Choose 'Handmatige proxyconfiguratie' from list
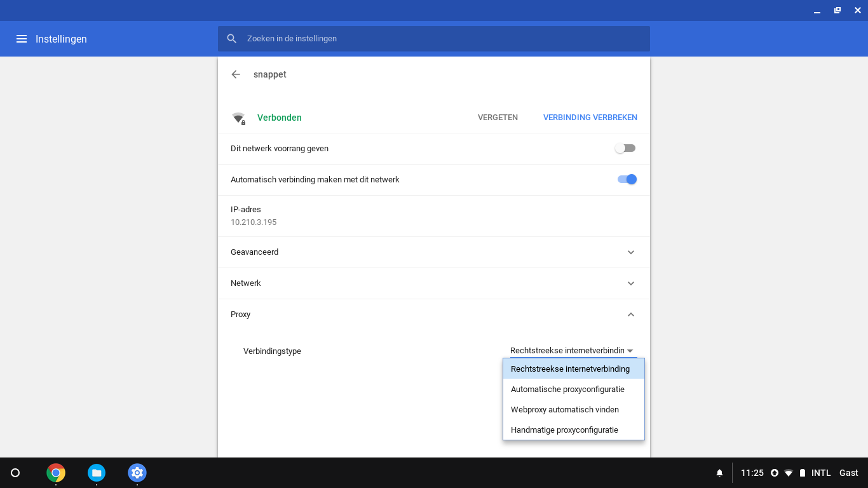Viewport: 868px width, 488px height. 564,430
